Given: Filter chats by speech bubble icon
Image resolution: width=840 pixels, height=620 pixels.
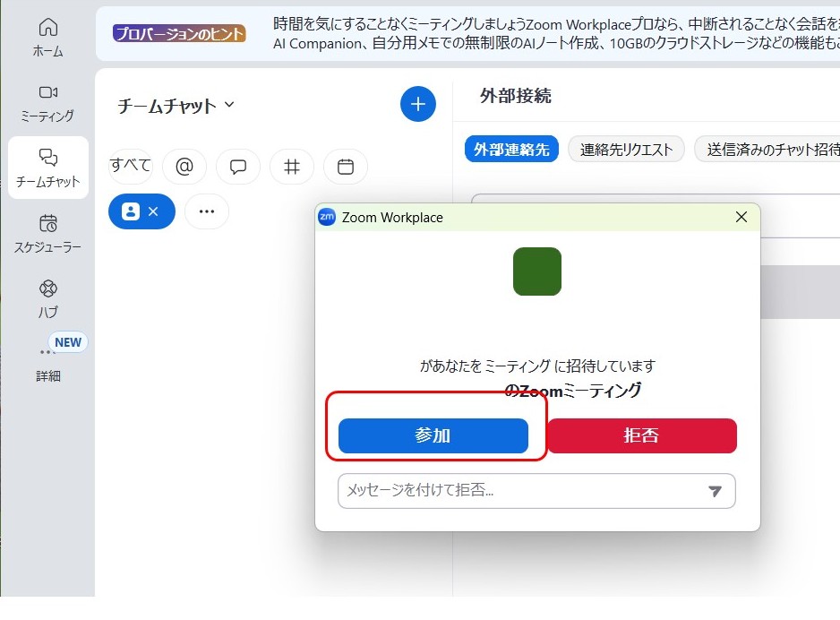Looking at the screenshot, I should coord(238,167).
